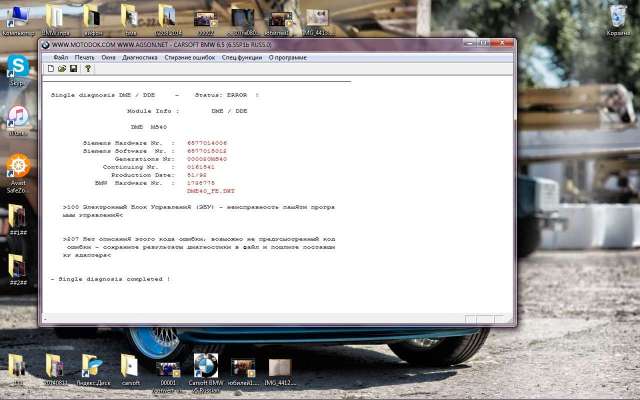
Task: Minimize the Carsoft BMW window
Action: [x=469, y=43]
